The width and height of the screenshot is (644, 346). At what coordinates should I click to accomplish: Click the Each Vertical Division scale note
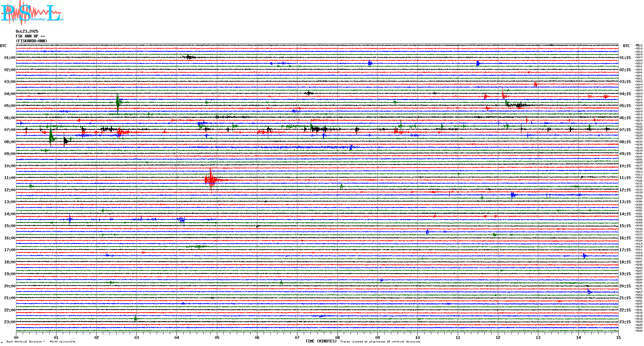[41, 342]
